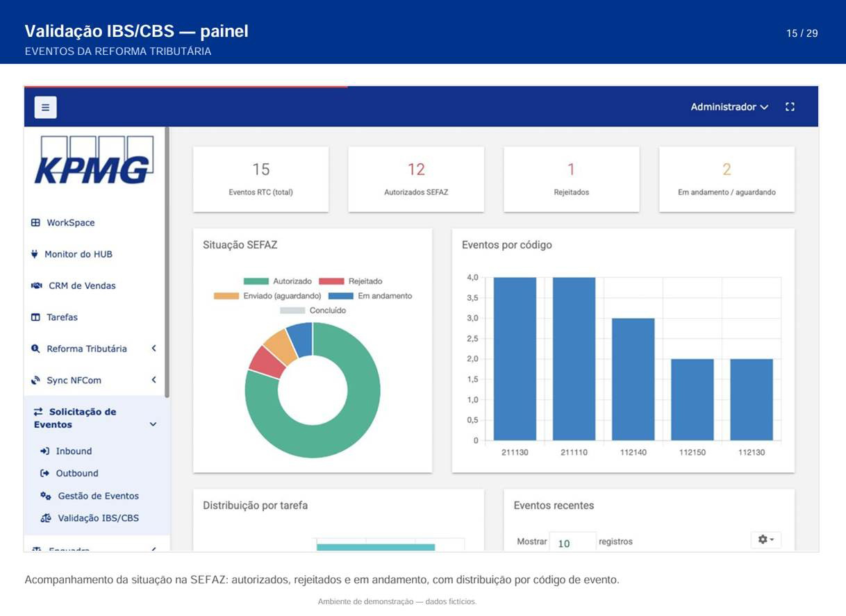Toggle fullscreen mode icon
This screenshot has height=616, width=846.
pos(790,107)
